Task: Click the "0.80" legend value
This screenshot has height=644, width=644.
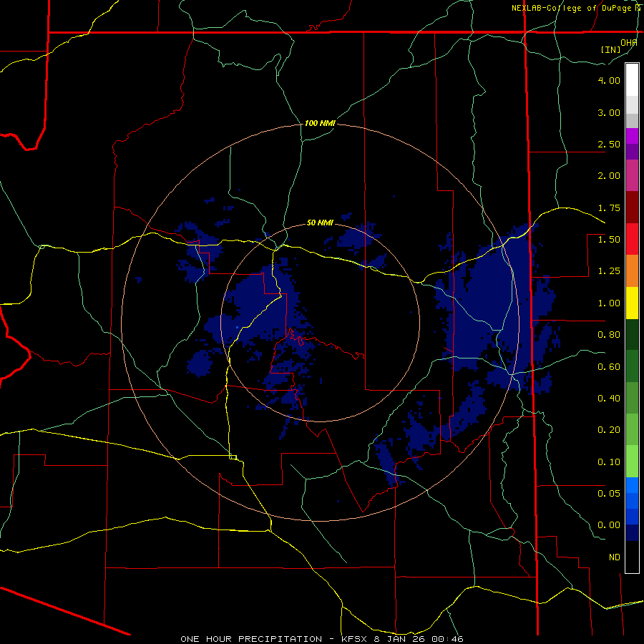Action: point(609,335)
